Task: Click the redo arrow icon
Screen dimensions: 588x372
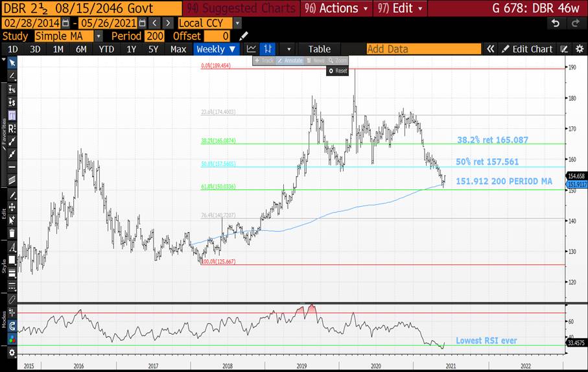Action: point(574,23)
